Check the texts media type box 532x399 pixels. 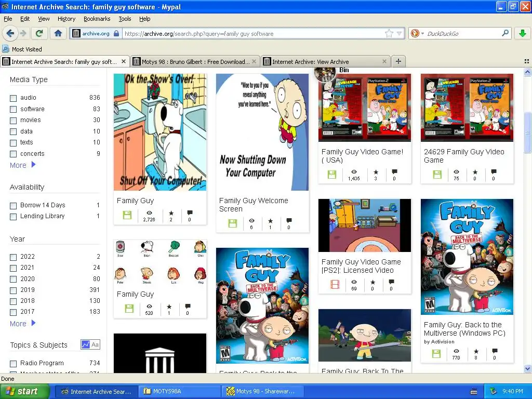click(x=13, y=143)
